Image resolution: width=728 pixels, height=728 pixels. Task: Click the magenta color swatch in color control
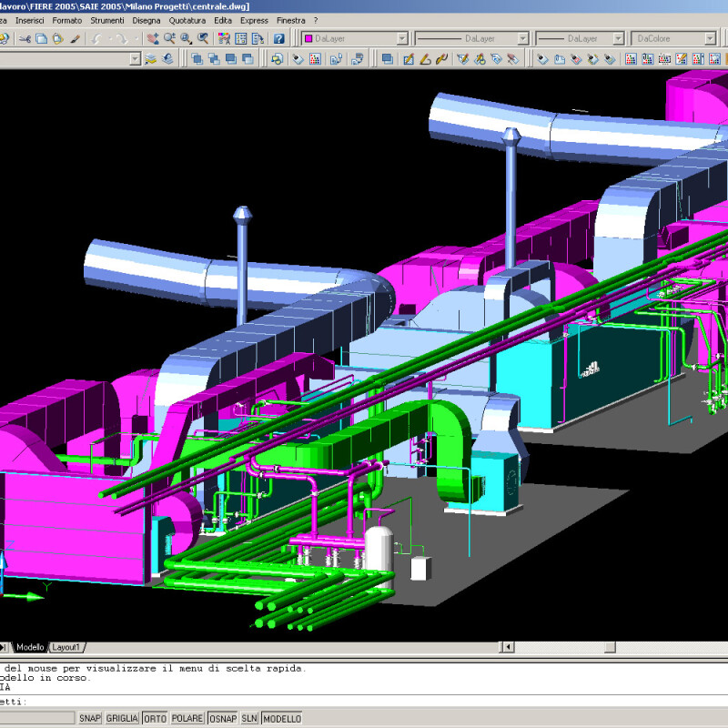click(x=308, y=38)
